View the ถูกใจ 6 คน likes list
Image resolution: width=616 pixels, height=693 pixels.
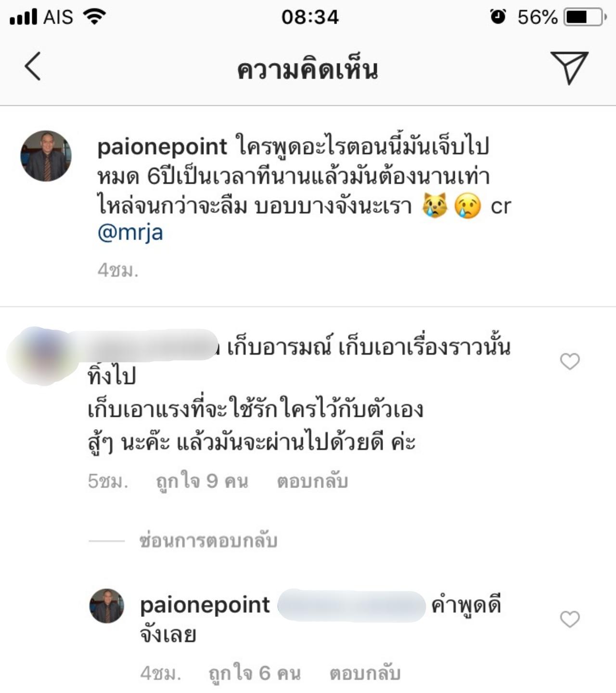coord(255,673)
